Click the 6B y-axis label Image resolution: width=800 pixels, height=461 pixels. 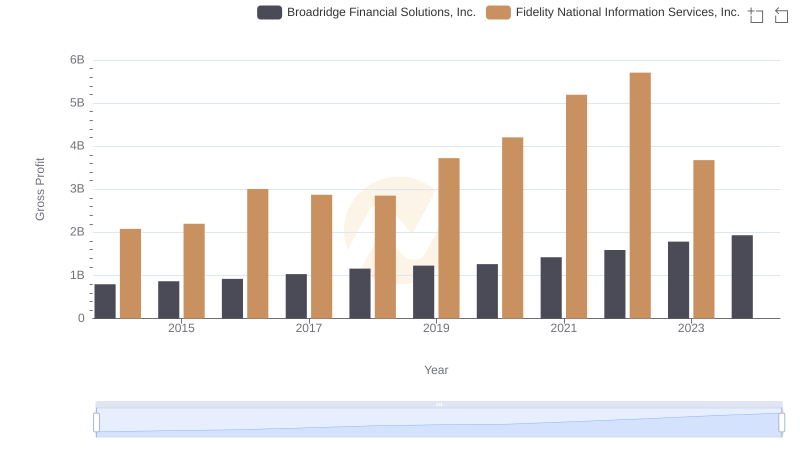point(77,60)
